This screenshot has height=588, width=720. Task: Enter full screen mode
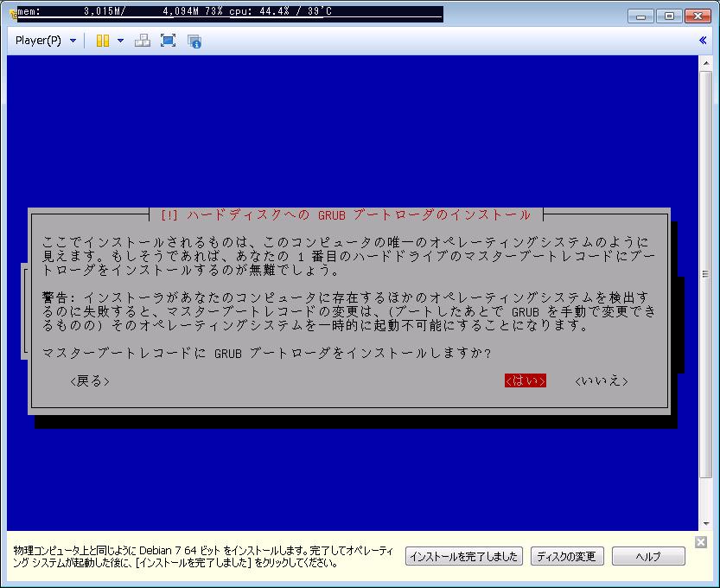pos(168,41)
